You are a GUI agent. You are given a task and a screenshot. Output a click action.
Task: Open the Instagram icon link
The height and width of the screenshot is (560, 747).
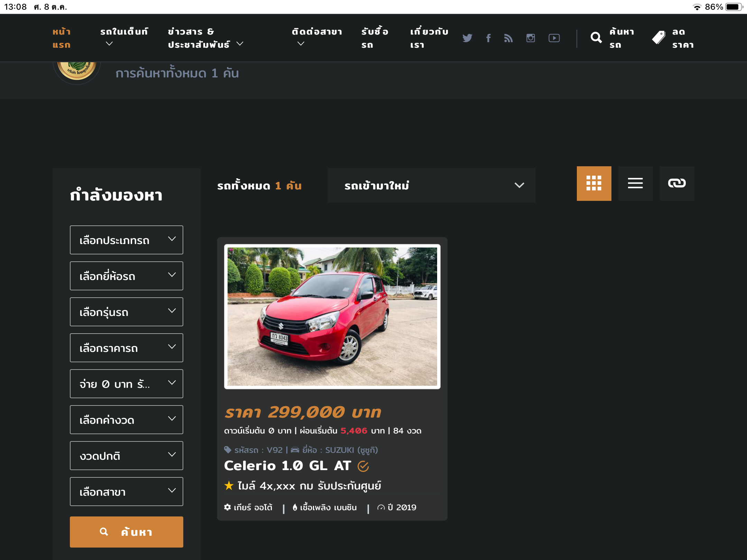[x=531, y=38]
